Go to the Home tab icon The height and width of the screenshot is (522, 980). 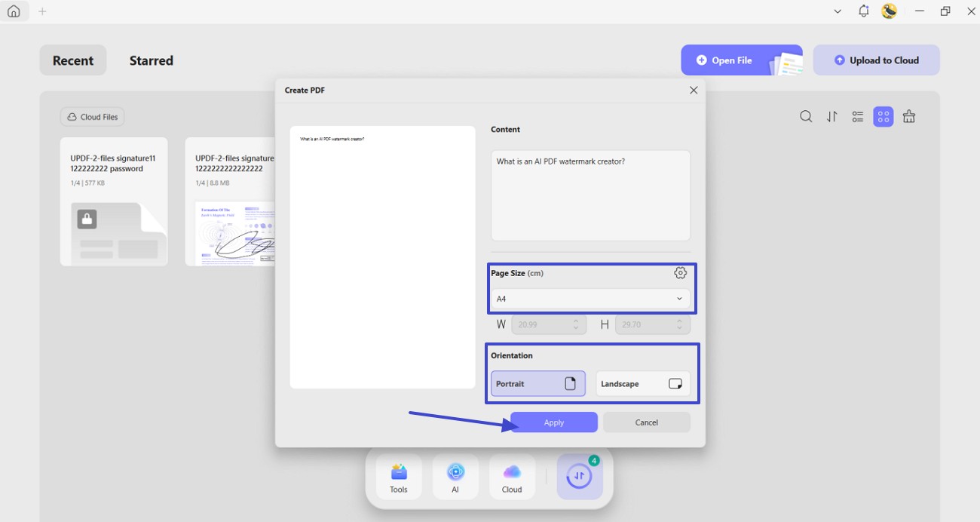click(x=14, y=11)
